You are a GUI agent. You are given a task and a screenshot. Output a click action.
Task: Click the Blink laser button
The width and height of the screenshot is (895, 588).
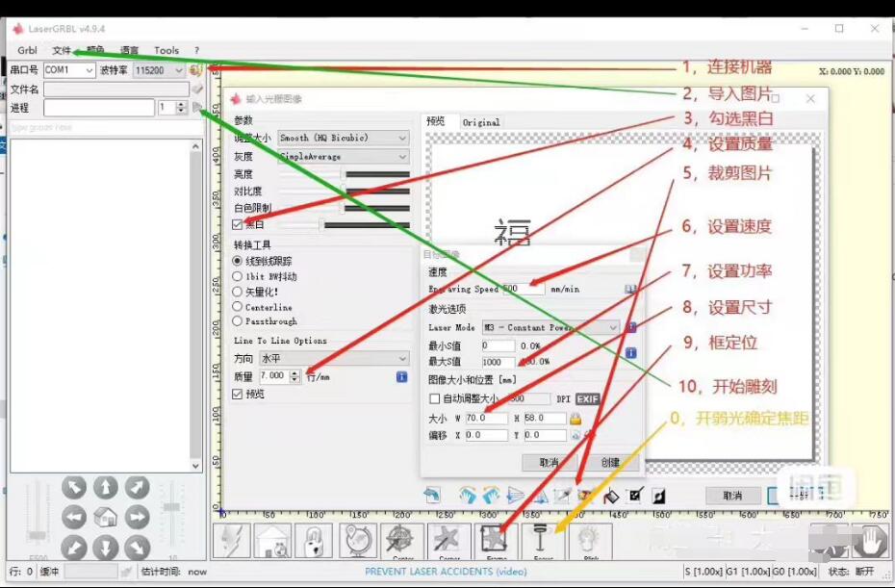[x=589, y=541]
